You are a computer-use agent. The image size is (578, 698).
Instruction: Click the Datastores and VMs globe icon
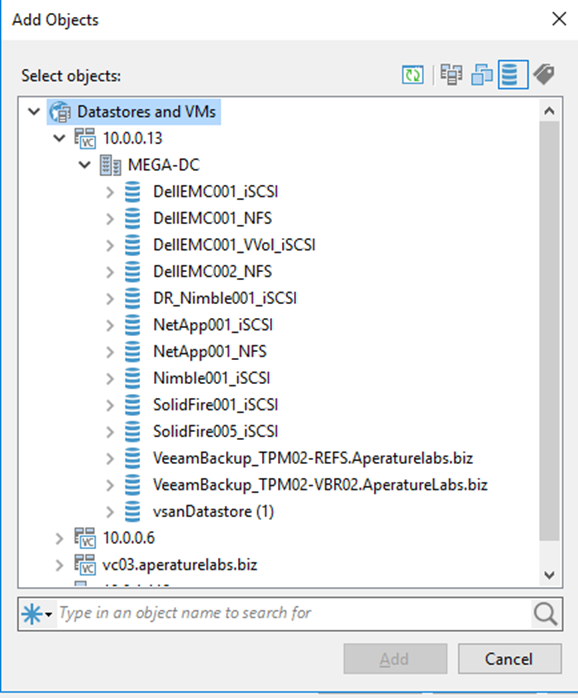60,112
